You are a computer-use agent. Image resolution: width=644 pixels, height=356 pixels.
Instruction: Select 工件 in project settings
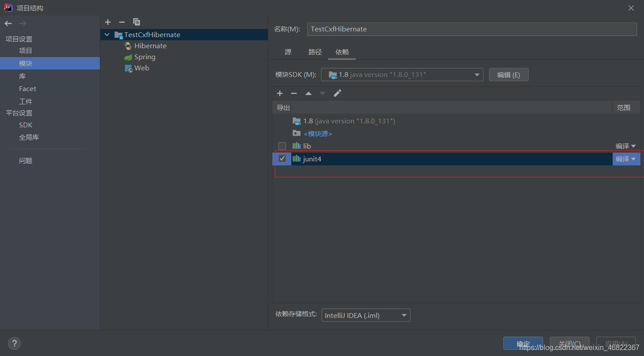tap(26, 101)
